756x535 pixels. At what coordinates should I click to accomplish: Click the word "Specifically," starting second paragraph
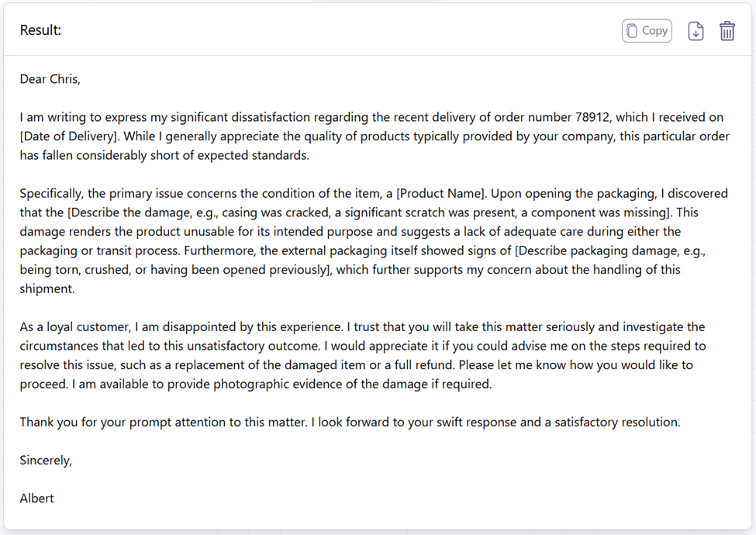(52, 194)
